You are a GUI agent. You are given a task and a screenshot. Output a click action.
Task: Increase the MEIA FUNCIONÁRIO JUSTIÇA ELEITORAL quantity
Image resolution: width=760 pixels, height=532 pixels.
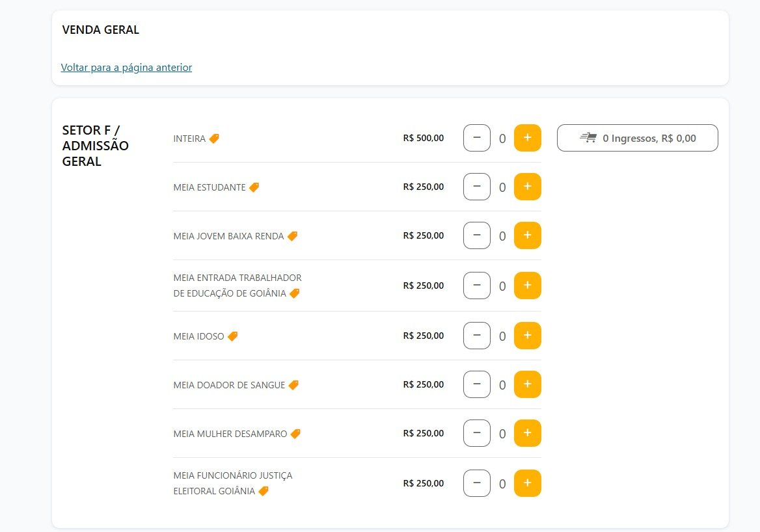[527, 483]
